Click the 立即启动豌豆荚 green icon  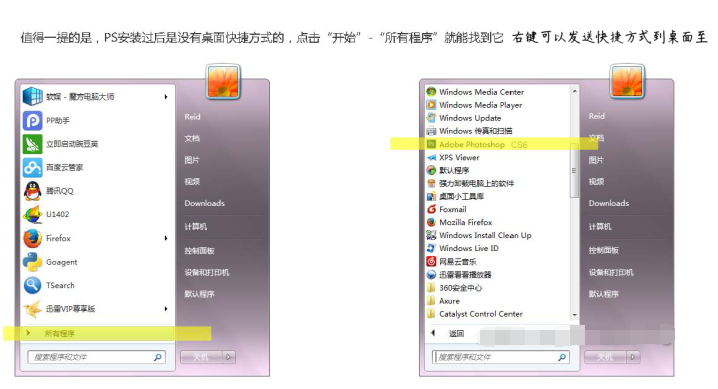(x=33, y=144)
